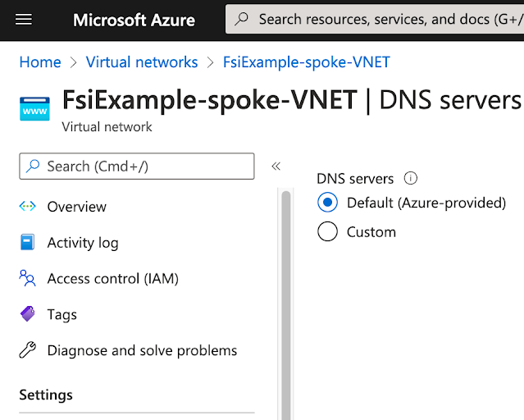Click breadcrumb chevron after Home
524x420 pixels.
73,62
